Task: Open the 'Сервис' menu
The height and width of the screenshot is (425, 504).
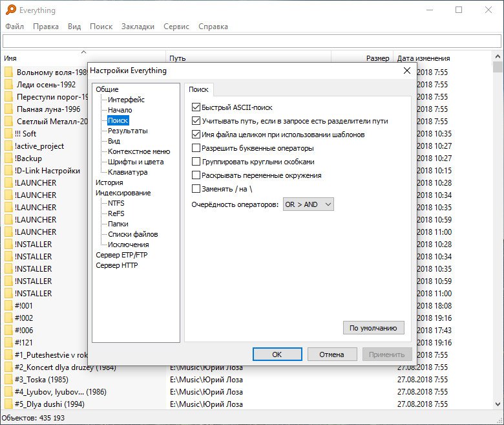Action: 176,27
